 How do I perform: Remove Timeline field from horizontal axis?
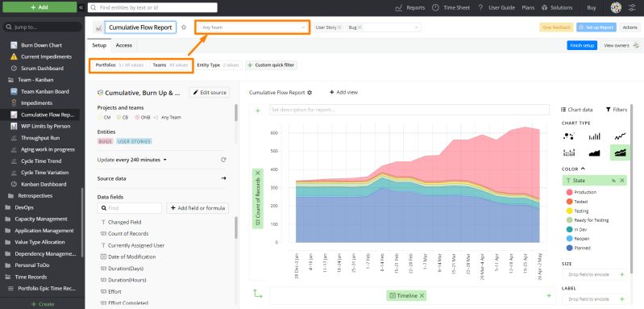(422, 295)
